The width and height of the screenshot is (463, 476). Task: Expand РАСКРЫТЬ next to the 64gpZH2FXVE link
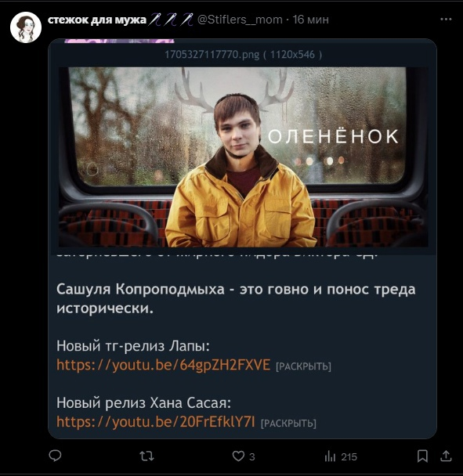click(x=303, y=366)
